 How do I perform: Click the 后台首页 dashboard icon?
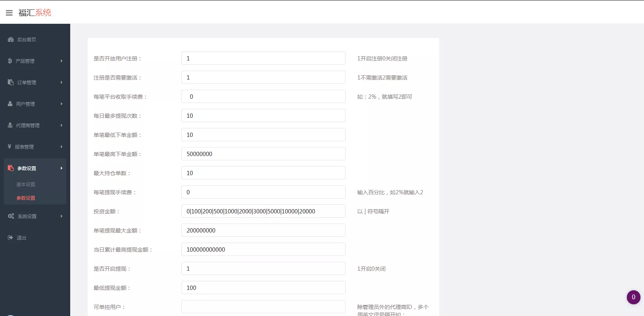(11, 39)
